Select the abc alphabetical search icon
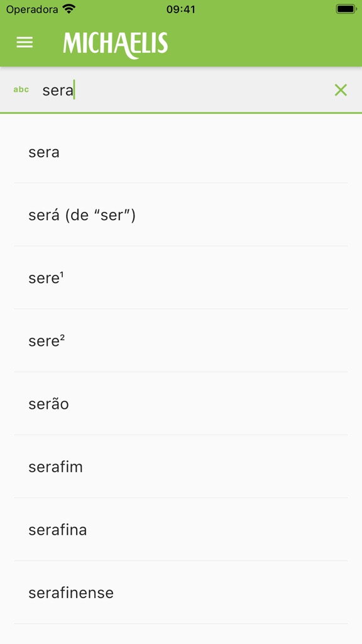Screen dimensions: 362x644 21,89
